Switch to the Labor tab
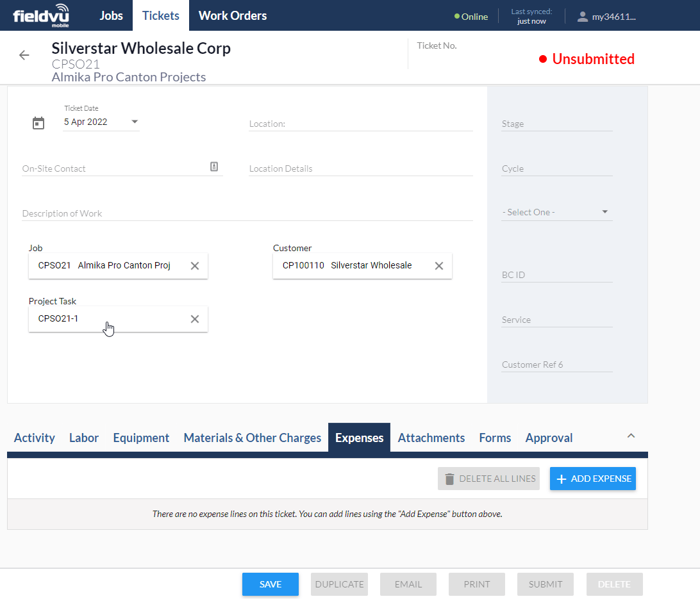Image resolution: width=700 pixels, height=599 pixels. coord(84,438)
